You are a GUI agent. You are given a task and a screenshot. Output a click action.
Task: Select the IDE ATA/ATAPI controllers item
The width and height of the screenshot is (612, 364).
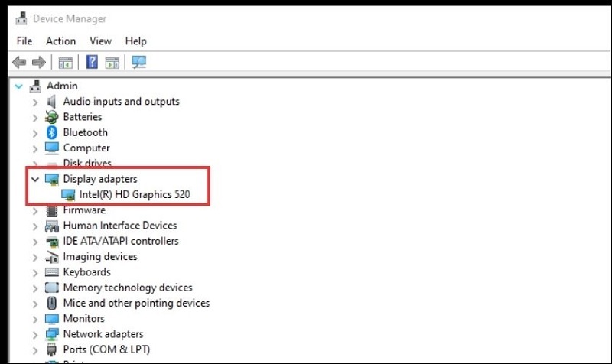121,241
